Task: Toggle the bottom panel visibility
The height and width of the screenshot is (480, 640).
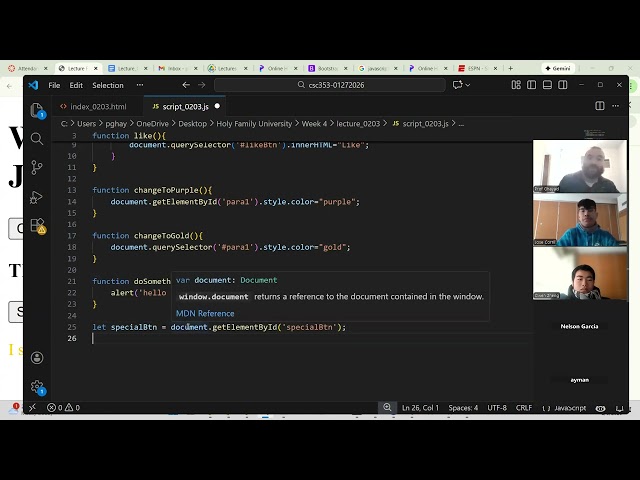Action: 547,85
